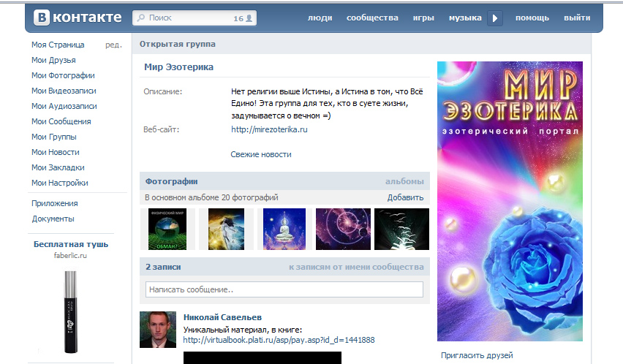
Task: Click the music play button in header
Action: click(495, 18)
